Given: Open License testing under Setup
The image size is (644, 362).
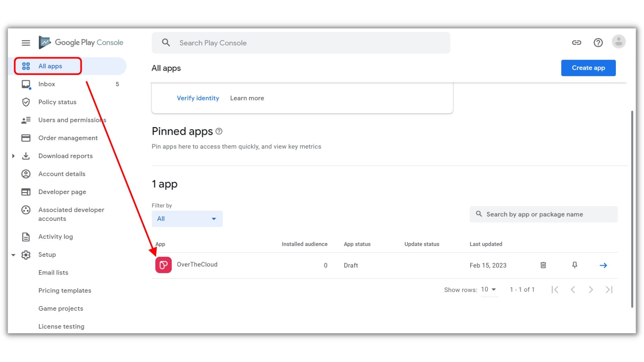Looking at the screenshot, I should coord(61,326).
